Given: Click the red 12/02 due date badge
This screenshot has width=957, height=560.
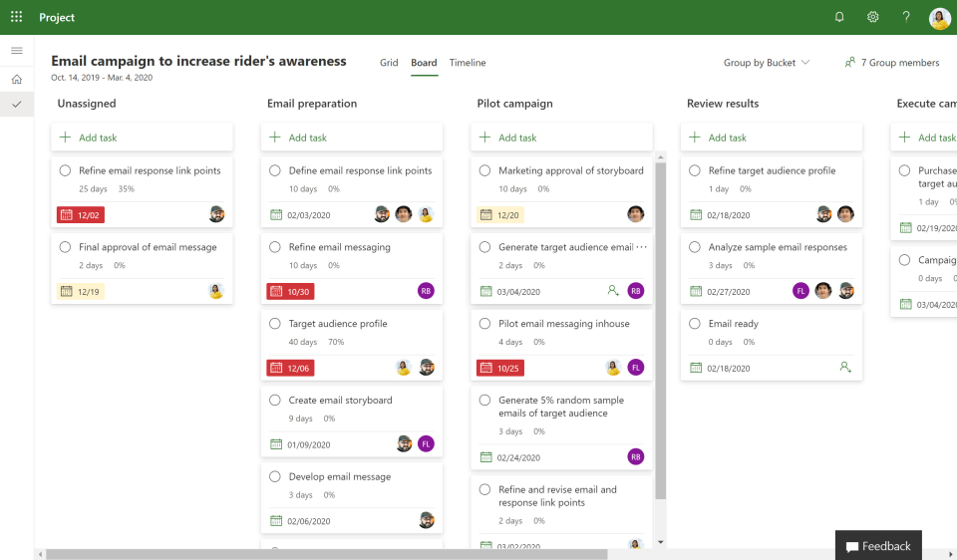Looking at the screenshot, I should [81, 214].
